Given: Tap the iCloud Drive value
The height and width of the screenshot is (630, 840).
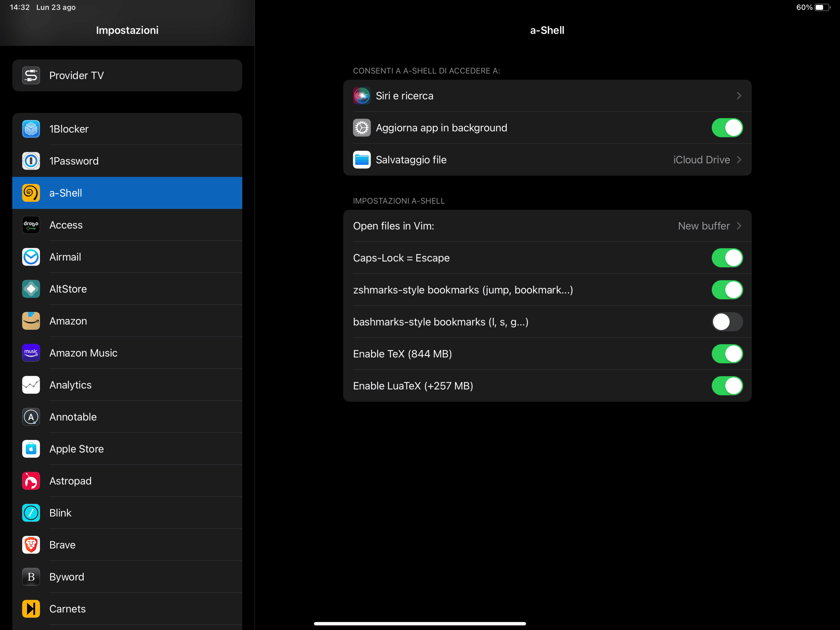Looking at the screenshot, I should (x=701, y=160).
